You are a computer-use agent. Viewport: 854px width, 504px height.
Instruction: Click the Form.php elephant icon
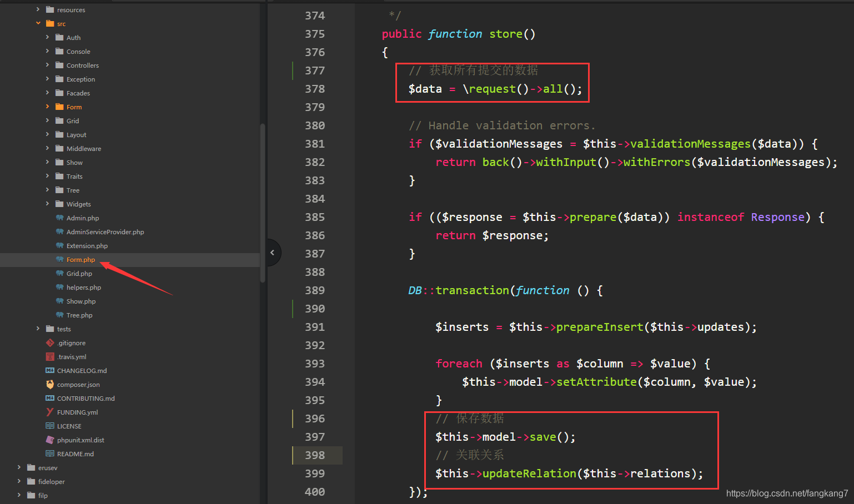click(59, 259)
